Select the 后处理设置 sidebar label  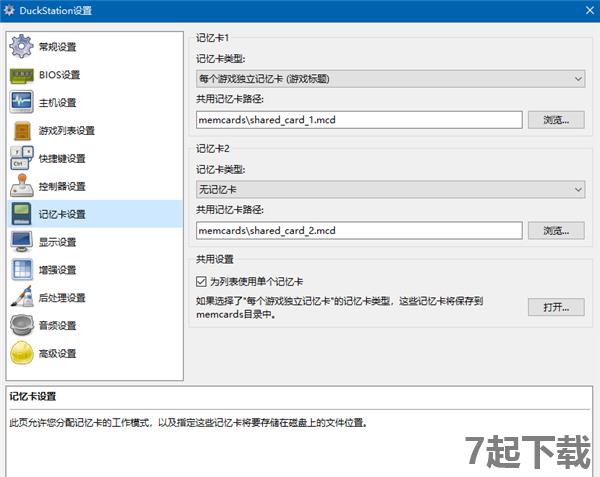62,298
